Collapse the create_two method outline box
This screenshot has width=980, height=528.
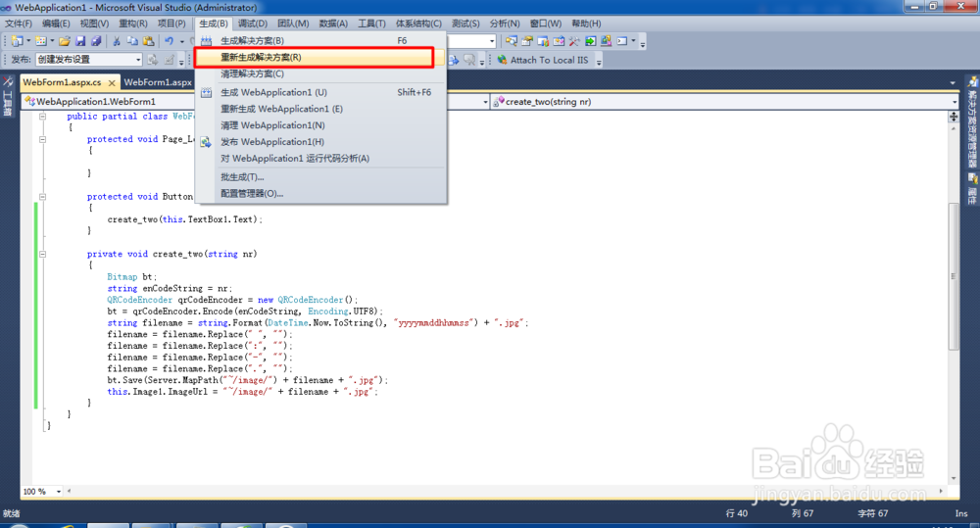42,255
